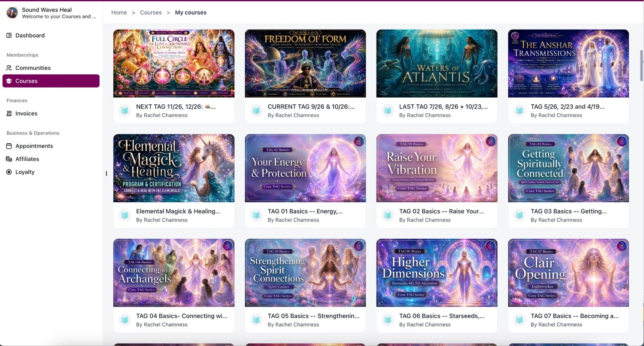Click book icon beside TAG 02 Basics

[x=388, y=215]
